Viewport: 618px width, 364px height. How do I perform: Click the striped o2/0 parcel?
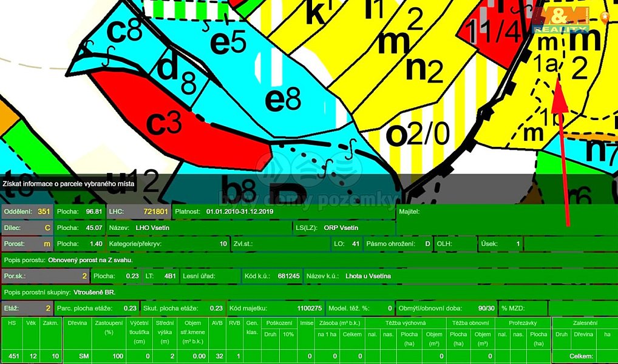(418, 134)
